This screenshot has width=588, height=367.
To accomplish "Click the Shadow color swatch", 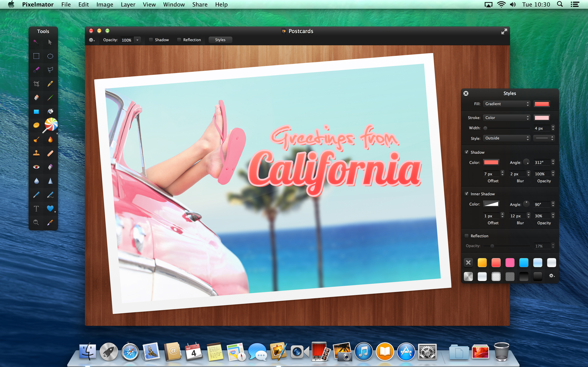I will pos(491,162).
